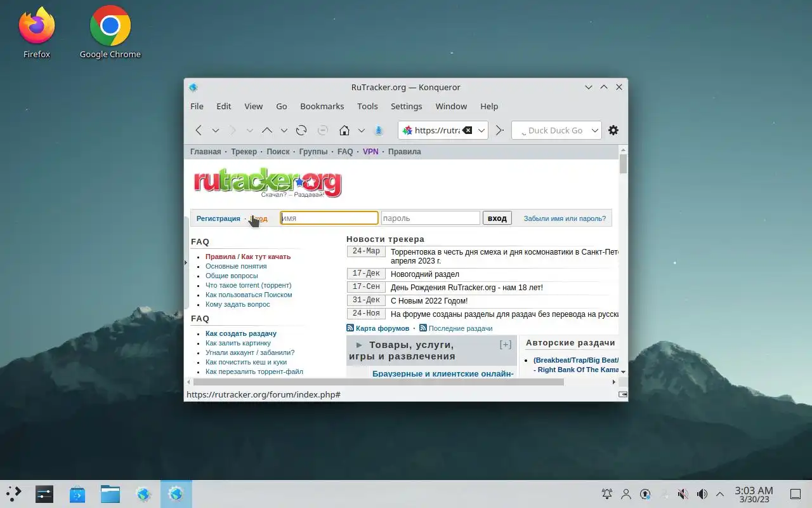Open the KDE application launcher
Viewport: 812px width, 508px height.
pyautogui.click(x=14, y=494)
